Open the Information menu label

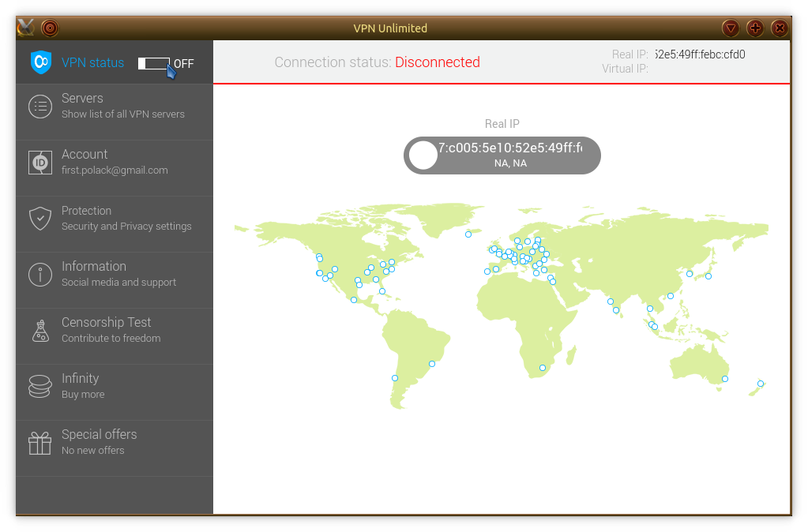(x=94, y=266)
